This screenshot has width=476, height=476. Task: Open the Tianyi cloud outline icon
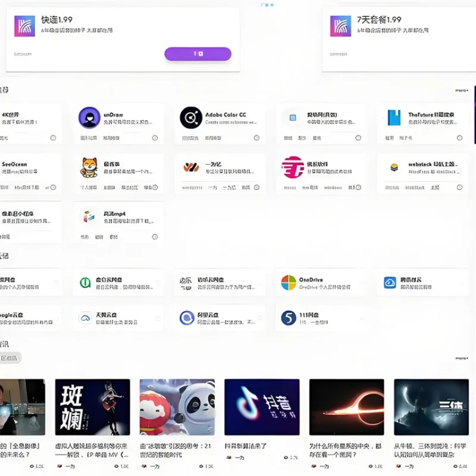(85, 318)
